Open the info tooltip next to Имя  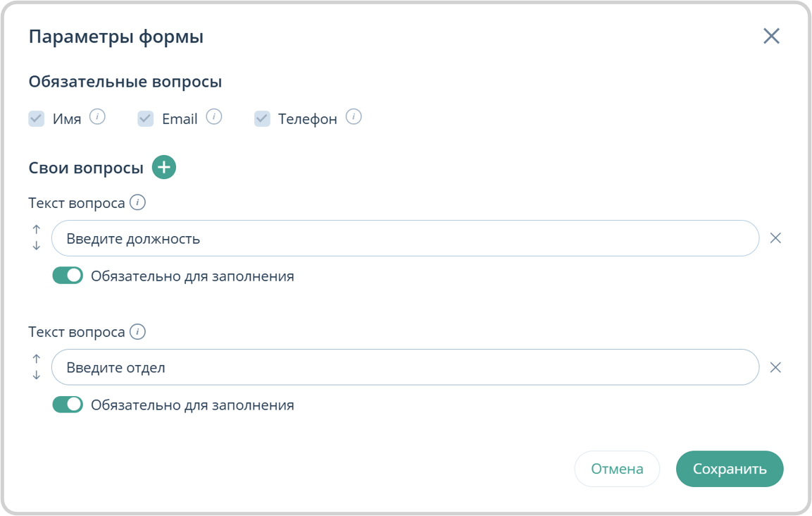(97, 116)
